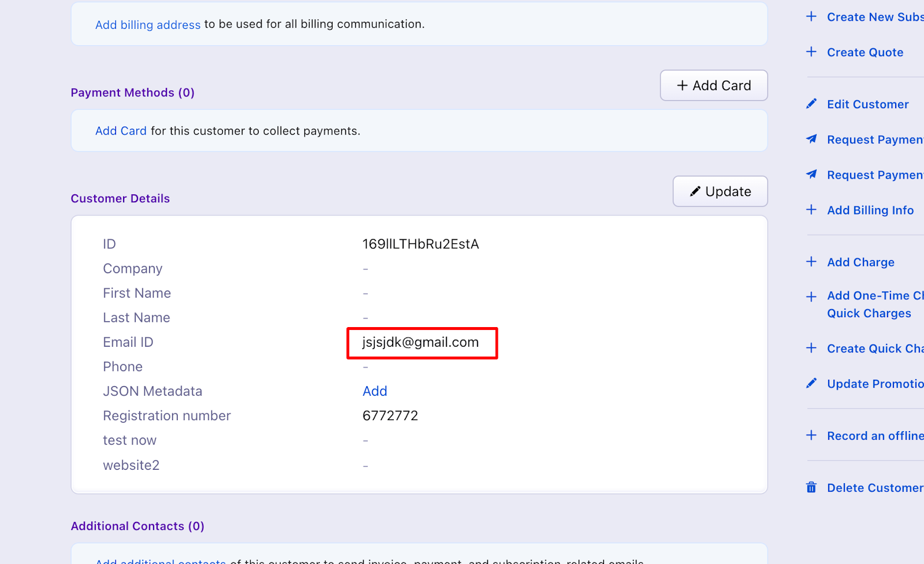Click the First Name field label
Viewport: 924px width, 564px height.
137,293
